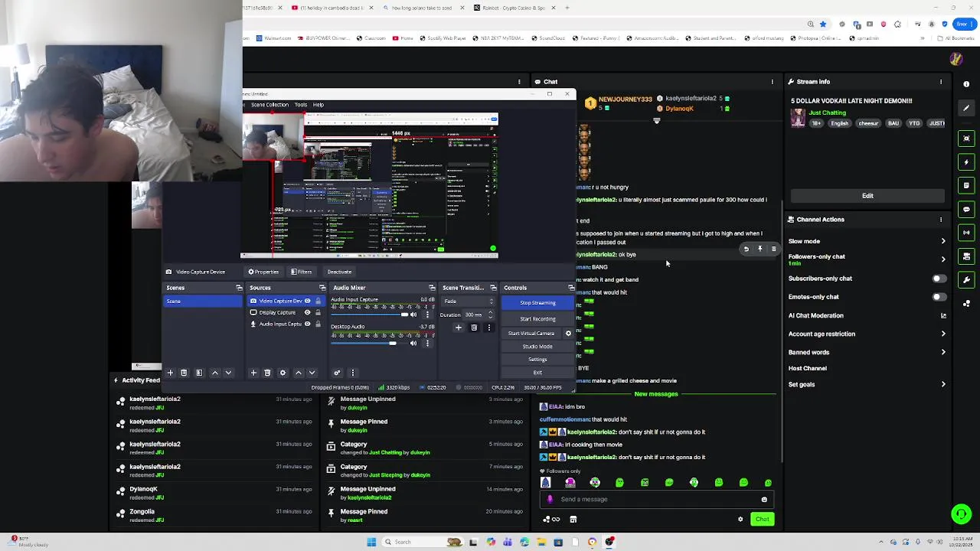Click the Send a message field
The width and height of the screenshot is (980, 551).
click(655, 500)
